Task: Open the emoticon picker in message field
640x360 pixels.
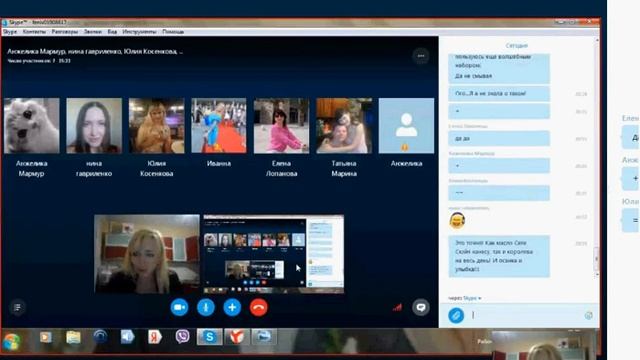Action: click(x=588, y=315)
